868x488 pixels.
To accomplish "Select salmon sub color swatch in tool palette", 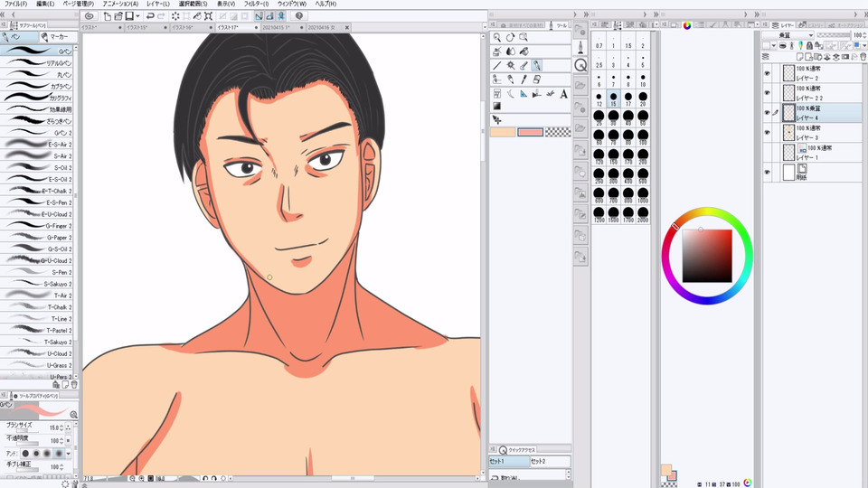I will click(x=530, y=132).
